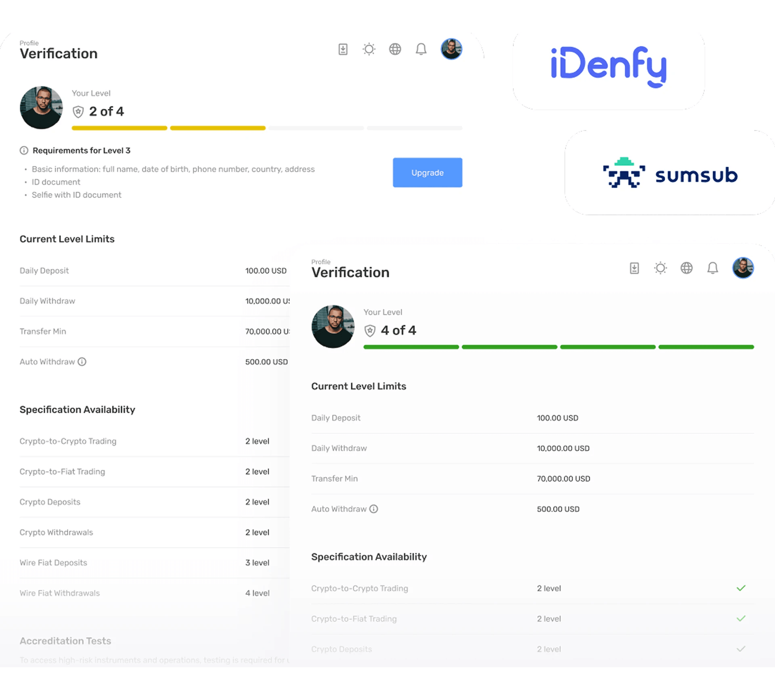The width and height of the screenshot is (775, 700).
Task: Open profile avatar menu in the top-left header
Action: coord(451,49)
